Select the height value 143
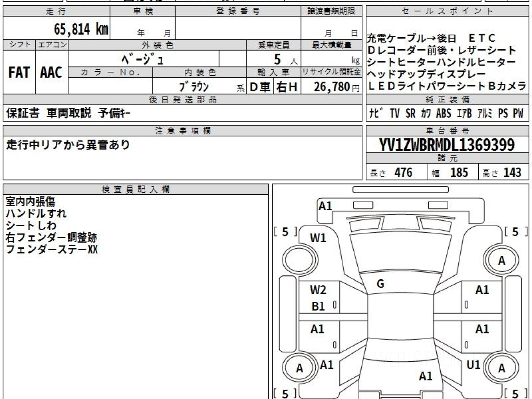The height and width of the screenshot is (399, 532). pos(512,172)
